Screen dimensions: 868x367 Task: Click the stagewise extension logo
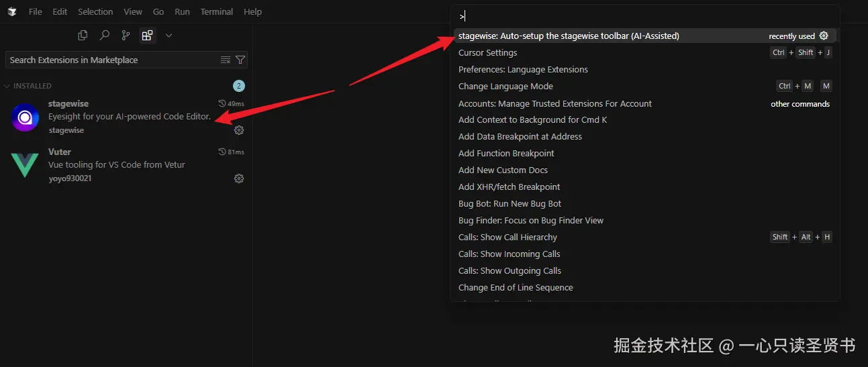pos(25,117)
